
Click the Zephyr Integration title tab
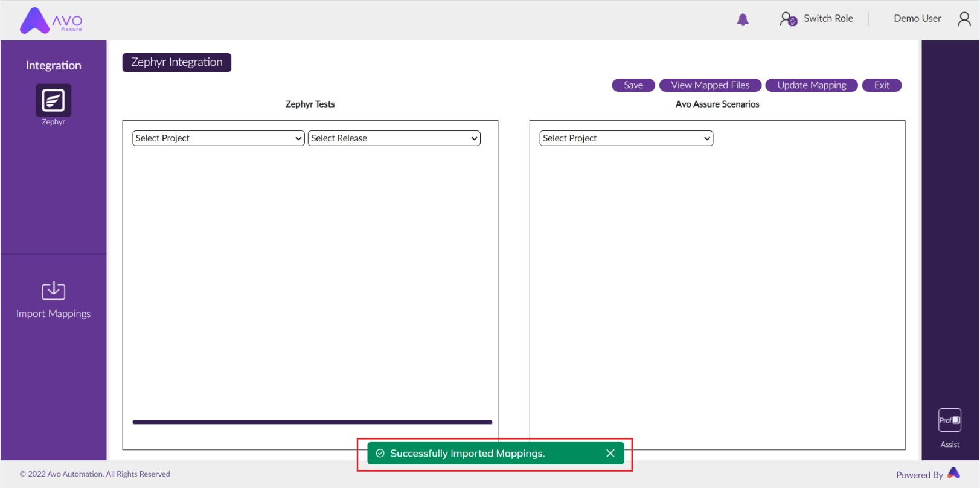[x=177, y=62]
